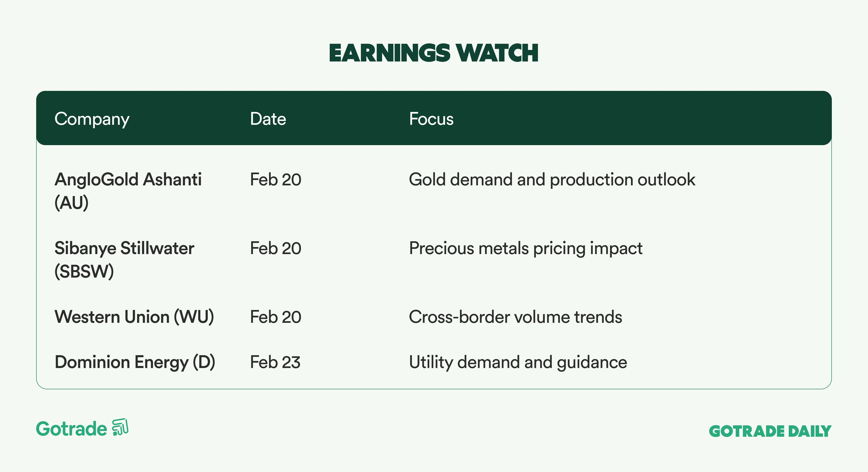
Task: Select the Date column header
Action: (268, 119)
